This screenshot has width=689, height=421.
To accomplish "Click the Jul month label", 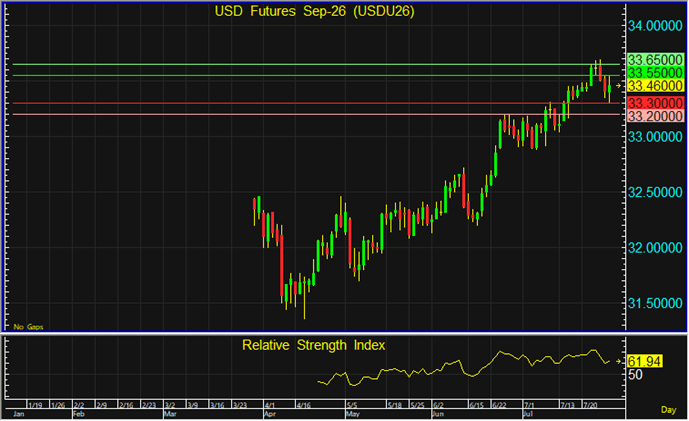I will click(527, 414).
